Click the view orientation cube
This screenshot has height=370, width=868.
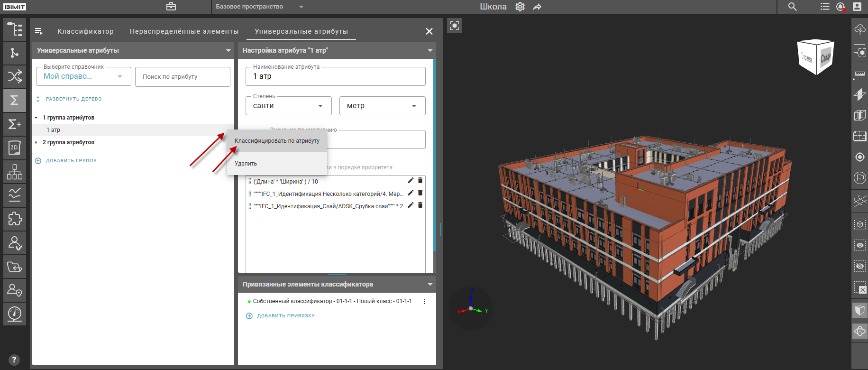click(816, 57)
